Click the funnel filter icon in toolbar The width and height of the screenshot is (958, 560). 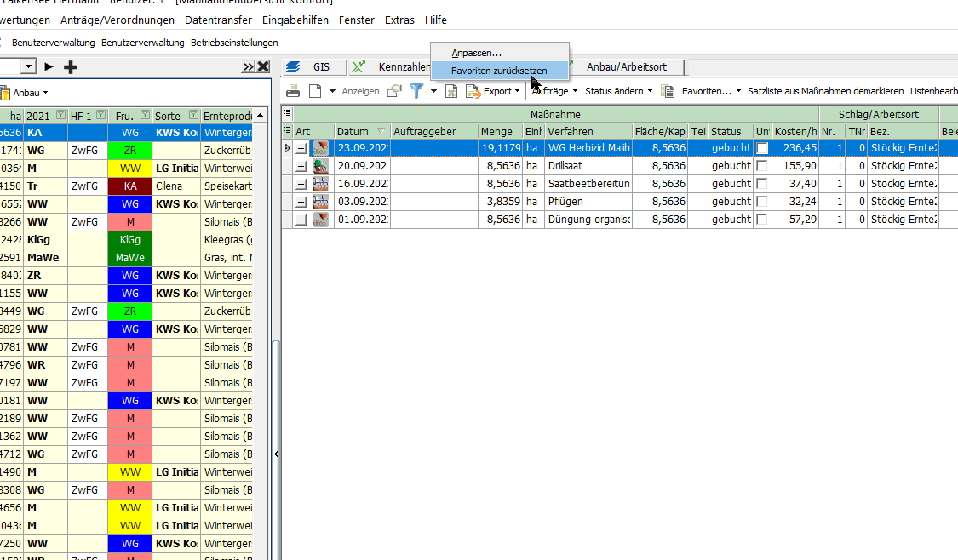416,91
